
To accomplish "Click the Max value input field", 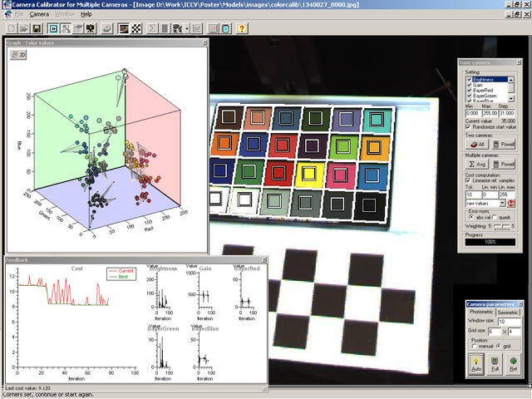I will tap(490, 113).
